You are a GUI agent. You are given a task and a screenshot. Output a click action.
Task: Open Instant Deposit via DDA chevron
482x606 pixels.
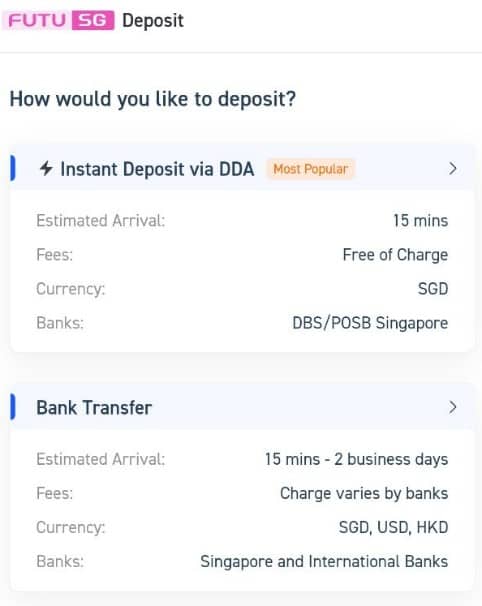click(x=453, y=169)
